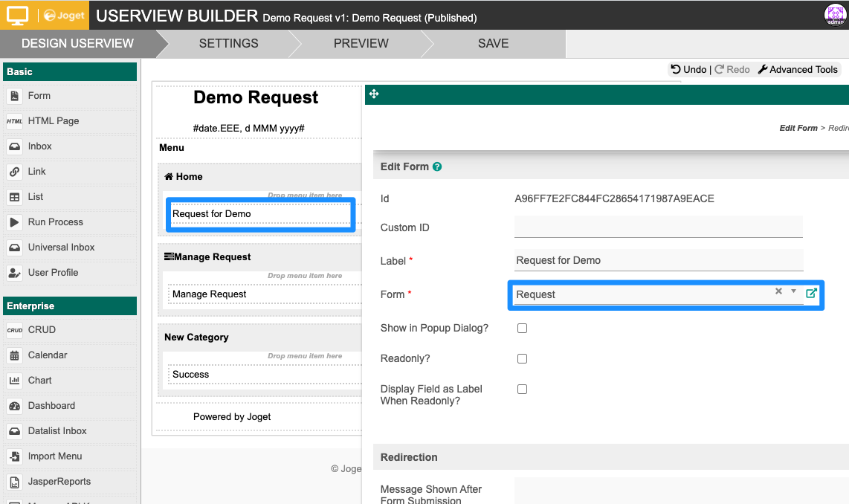Open the selected form in new window icon
Viewport: 849px width, 504px height.
tap(812, 293)
